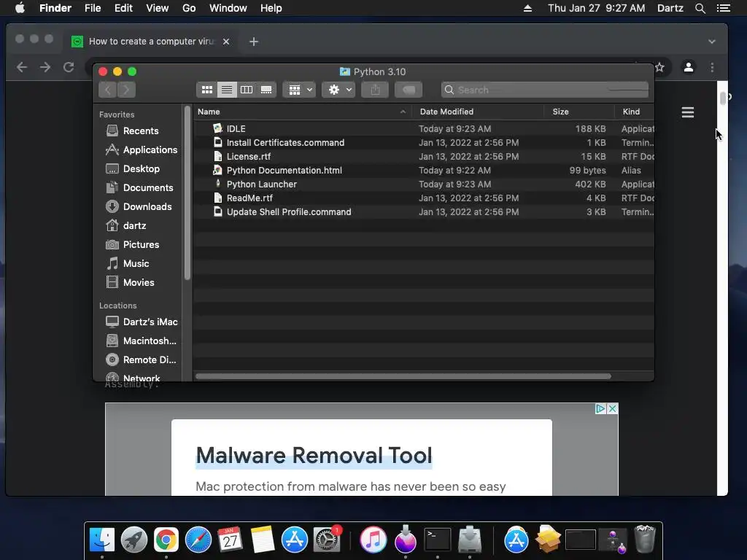Open the gear Action menu
Screen dimensions: 747x560
click(x=338, y=90)
